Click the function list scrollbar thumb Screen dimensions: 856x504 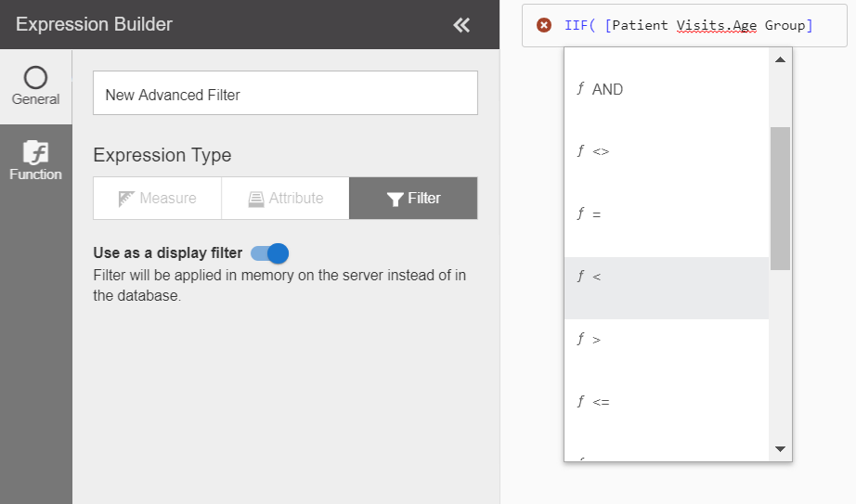click(780, 198)
